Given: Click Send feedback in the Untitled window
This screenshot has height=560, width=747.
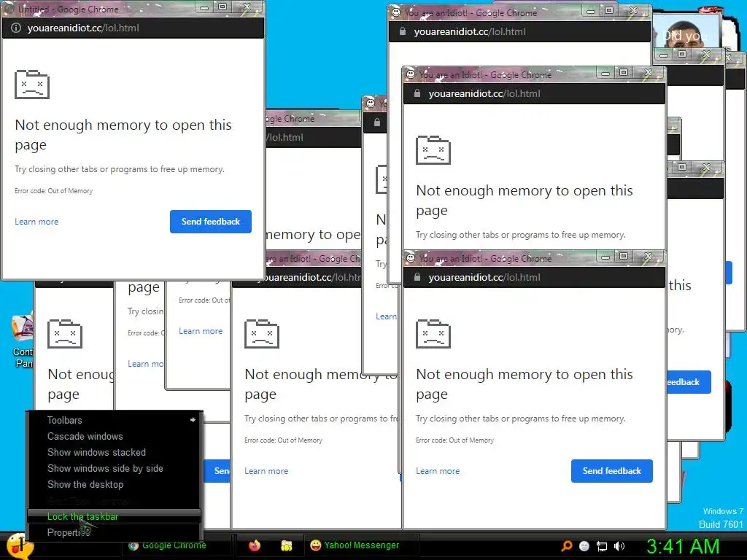Looking at the screenshot, I should tap(211, 222).
